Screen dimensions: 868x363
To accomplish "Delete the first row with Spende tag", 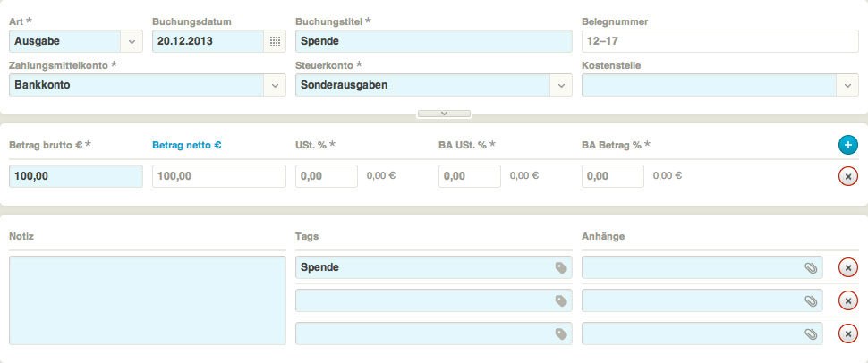I will coord(847,268).
